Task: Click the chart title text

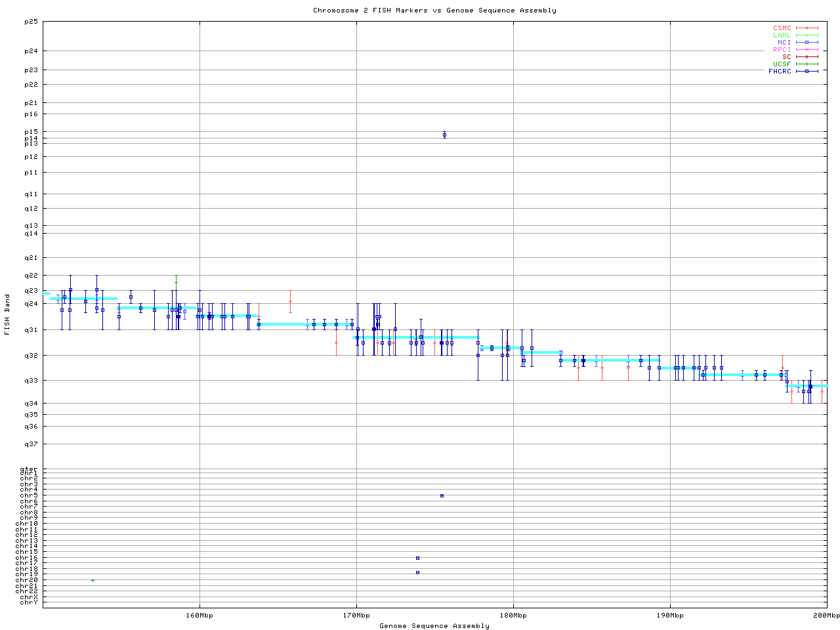Action: 434,10
